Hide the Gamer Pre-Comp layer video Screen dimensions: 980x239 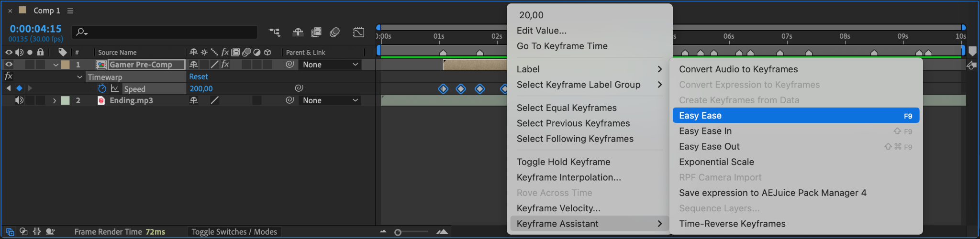pos(9,64)
